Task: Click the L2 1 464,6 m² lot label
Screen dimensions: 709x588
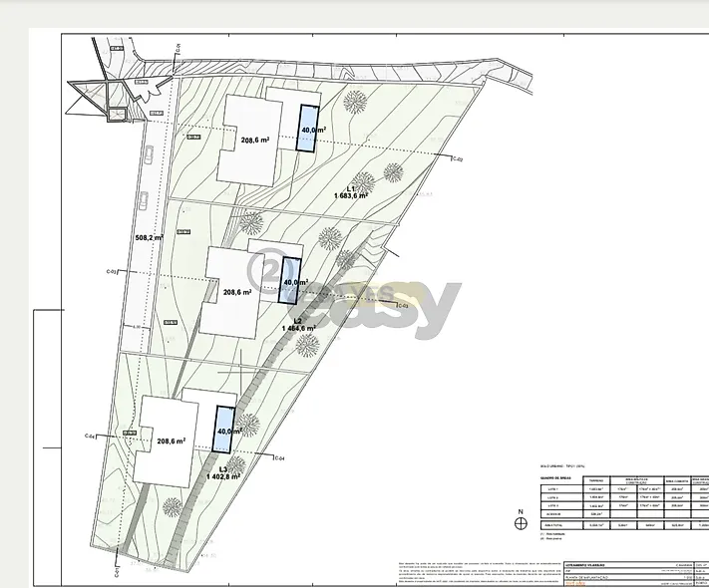Action: click(298, 325)
